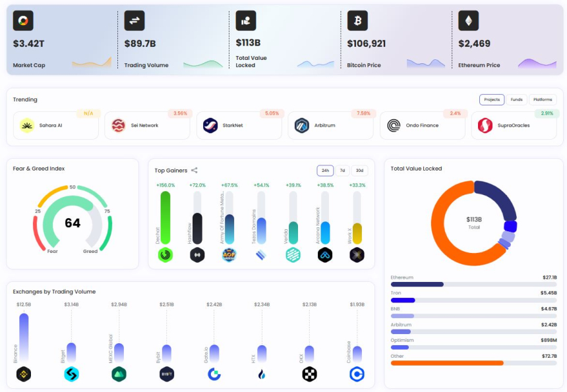
Task: Select the Projects trending tab
Action: tap(492, 99)
